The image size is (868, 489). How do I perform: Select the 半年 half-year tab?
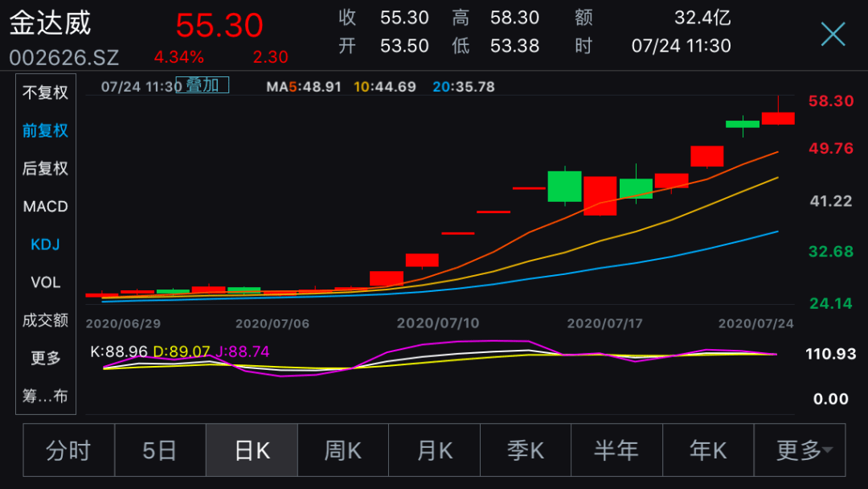click(616, 450)
